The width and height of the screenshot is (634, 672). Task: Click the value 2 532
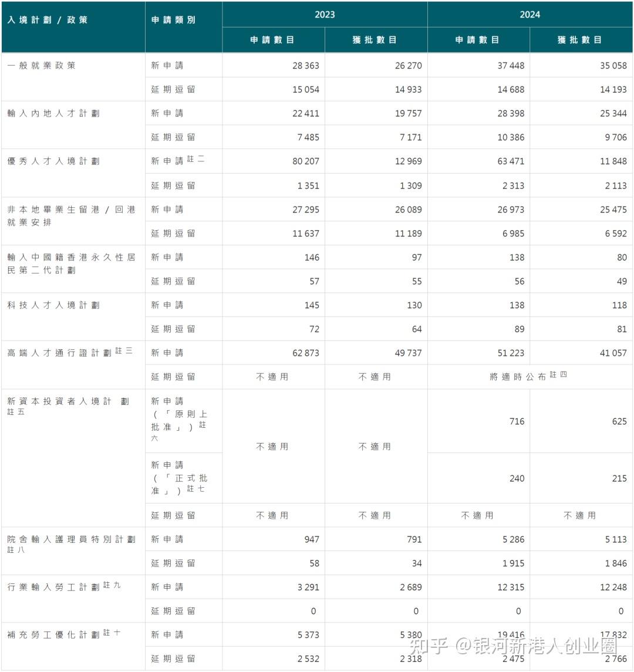coord(308,659)
